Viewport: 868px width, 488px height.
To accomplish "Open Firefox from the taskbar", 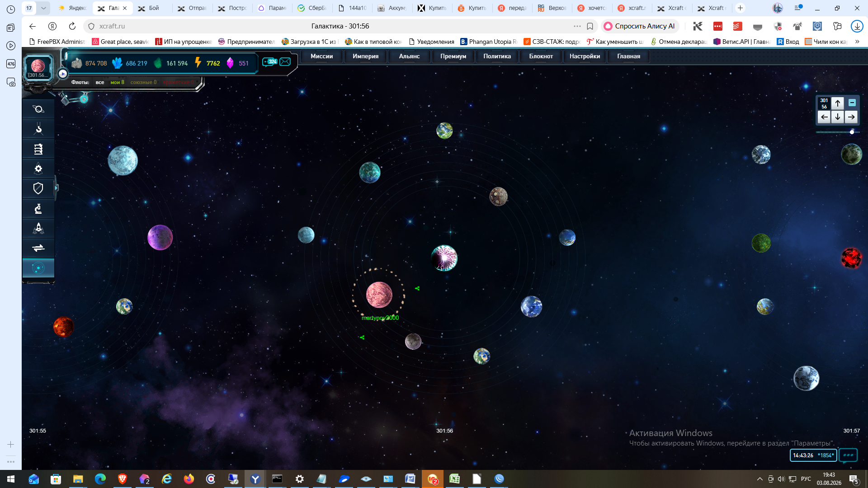I will point(189,479).
